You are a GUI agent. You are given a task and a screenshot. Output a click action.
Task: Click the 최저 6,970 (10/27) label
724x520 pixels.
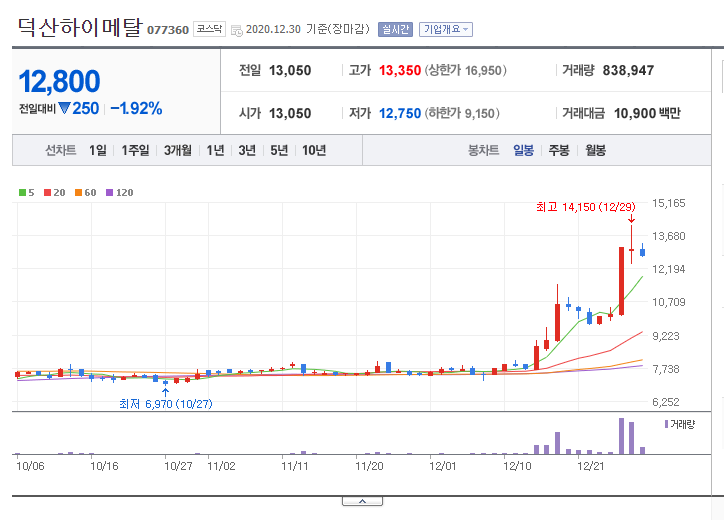pyautogui.click(x=166, y=404)
